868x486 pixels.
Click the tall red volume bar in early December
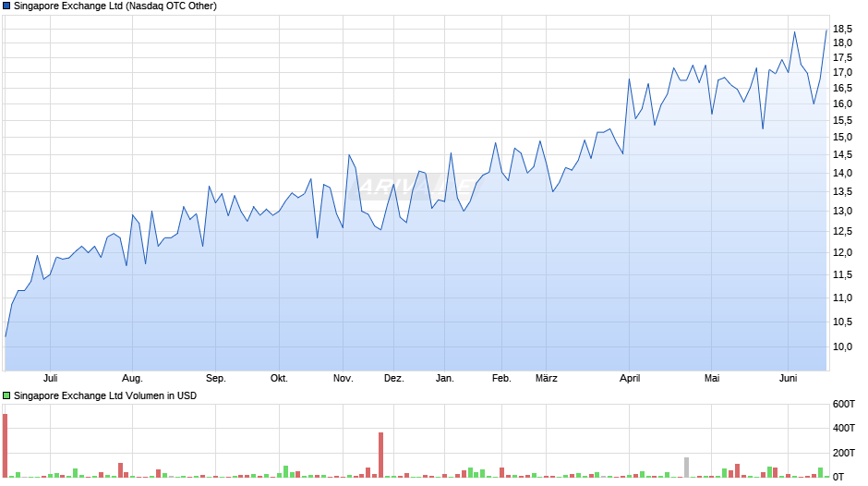coord(380,455)
